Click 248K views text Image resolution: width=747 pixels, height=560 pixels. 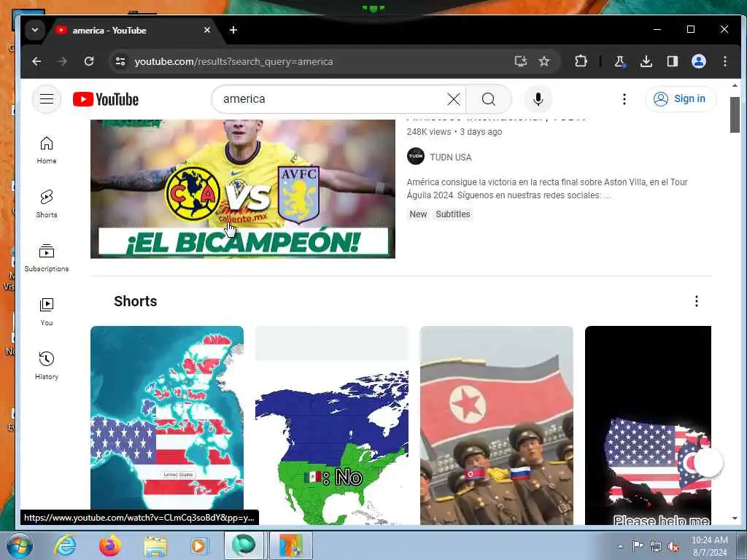(428, 132)
